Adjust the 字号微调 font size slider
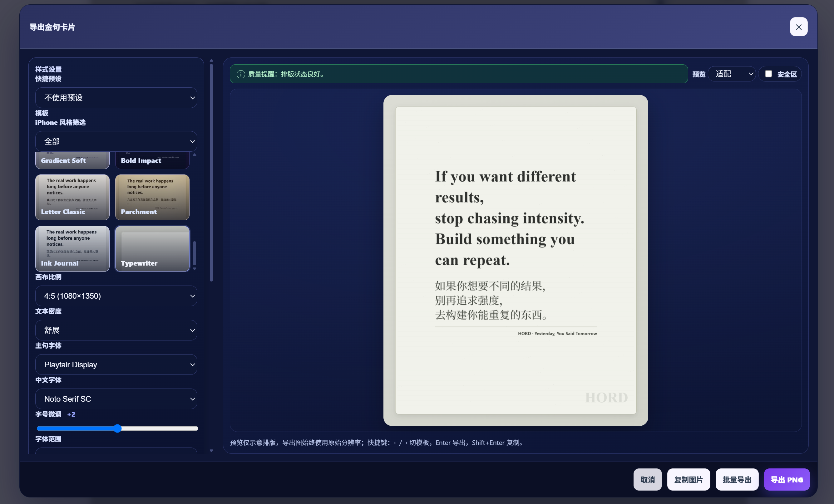The width and height of the screenshot is (834, 504). click(117, 428)
